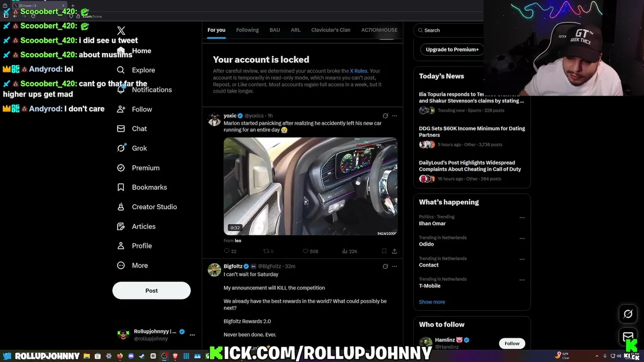Switch to the ARL tab
Screen dimensions: 644x362
click(x=296, y=30)
